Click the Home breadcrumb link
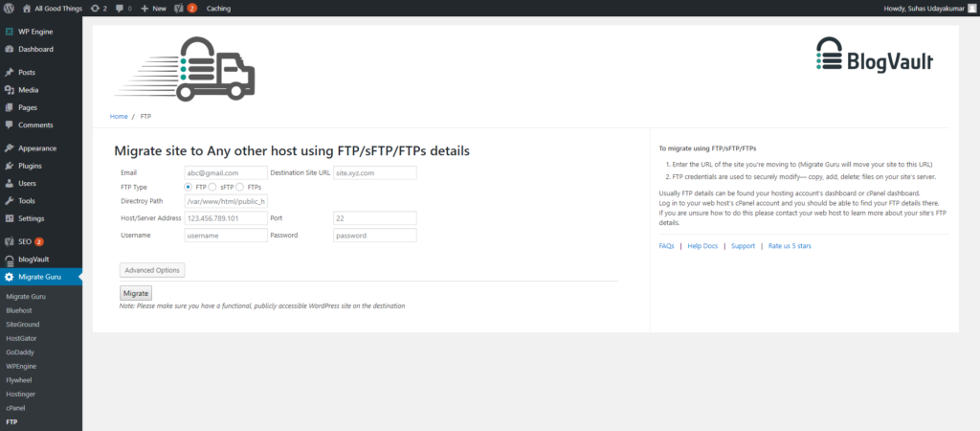980x431 pixels. point(119,116)
